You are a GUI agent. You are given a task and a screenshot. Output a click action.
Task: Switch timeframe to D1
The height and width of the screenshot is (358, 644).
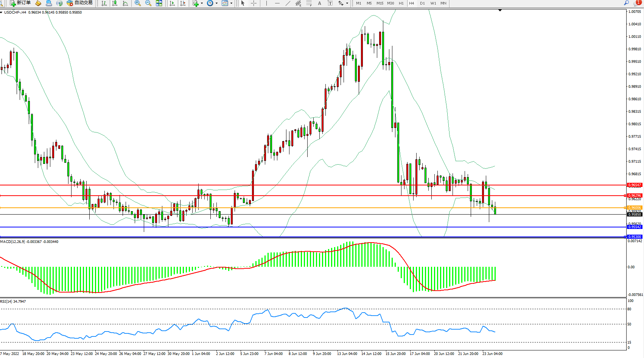click(x=422, y=3)
